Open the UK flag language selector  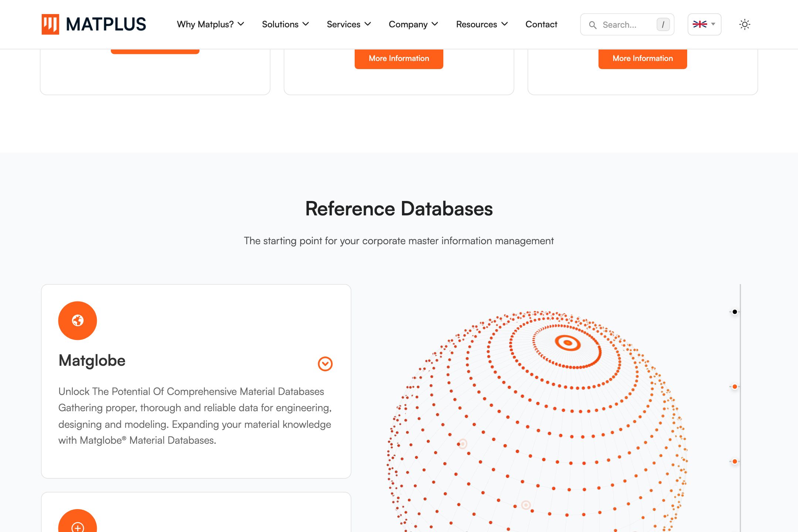pos(704,24)
